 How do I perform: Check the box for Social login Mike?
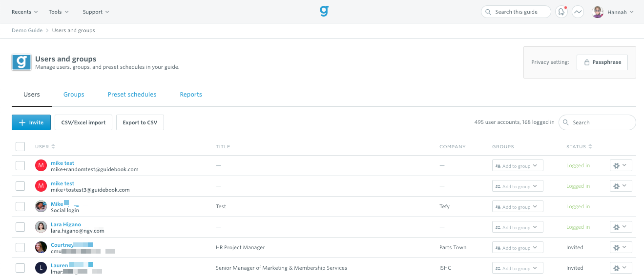(20, 206)
